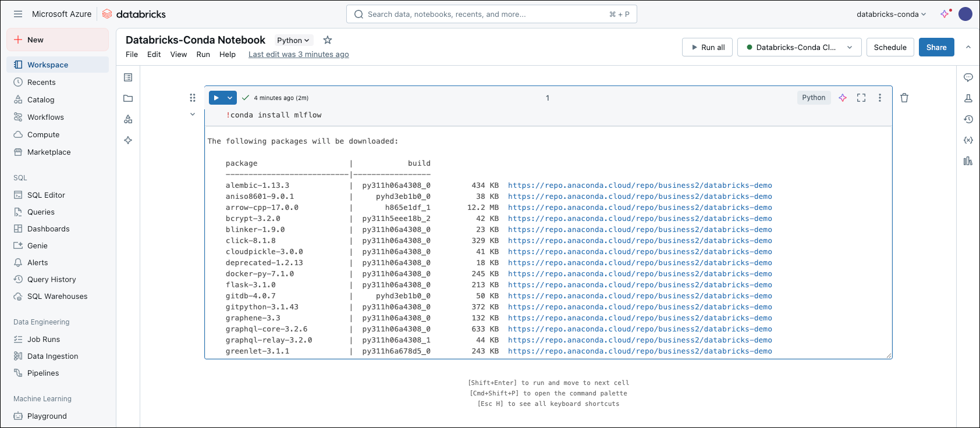The height and width of the screenshot is (428, 980).
Task: Open the File menu
Action: (x=132, y=54)
